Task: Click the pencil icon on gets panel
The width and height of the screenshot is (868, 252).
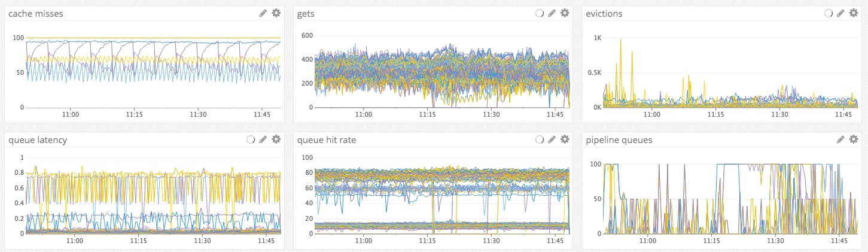Action: point(552,13)
